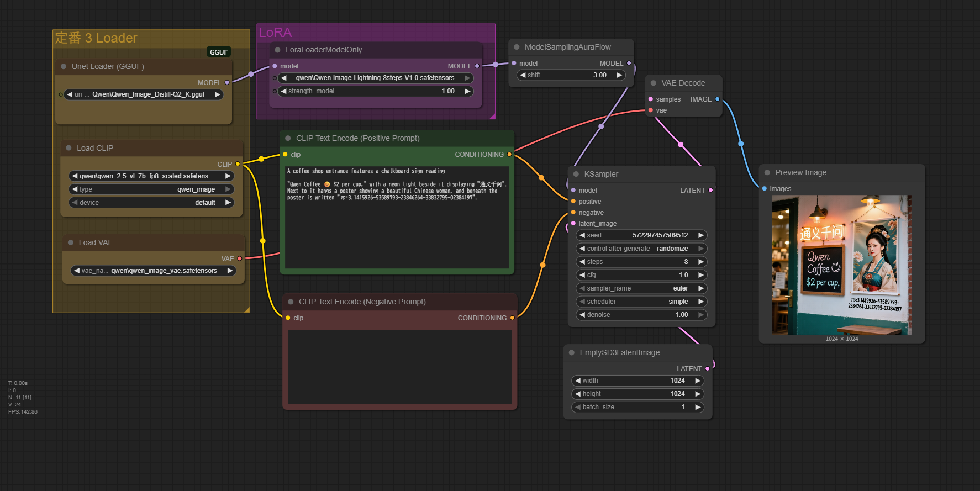Collapse the VAE Decode node dot
This screenshot has height=491, width=980.
coord(654,83)
